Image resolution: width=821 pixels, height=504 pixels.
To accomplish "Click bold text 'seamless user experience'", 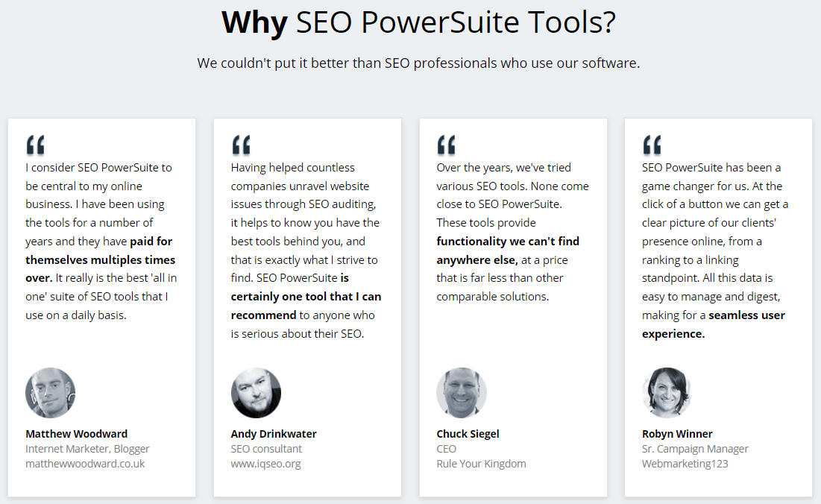I will point(714,324).
